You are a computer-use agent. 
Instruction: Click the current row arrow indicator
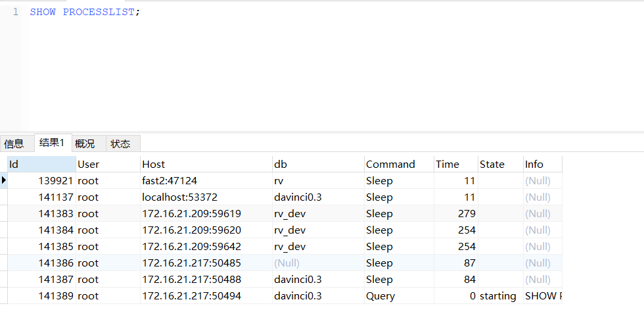point(4,180)
